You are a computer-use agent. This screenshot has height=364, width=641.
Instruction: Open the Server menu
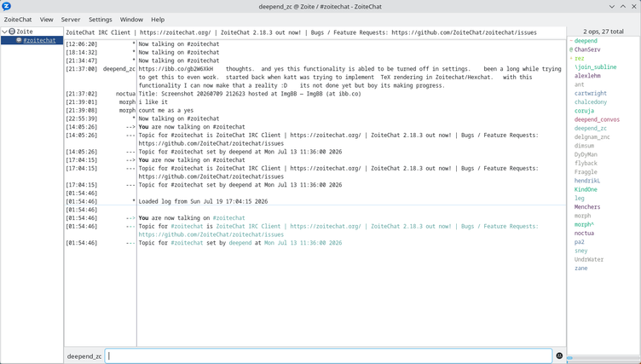click(71, 20)
